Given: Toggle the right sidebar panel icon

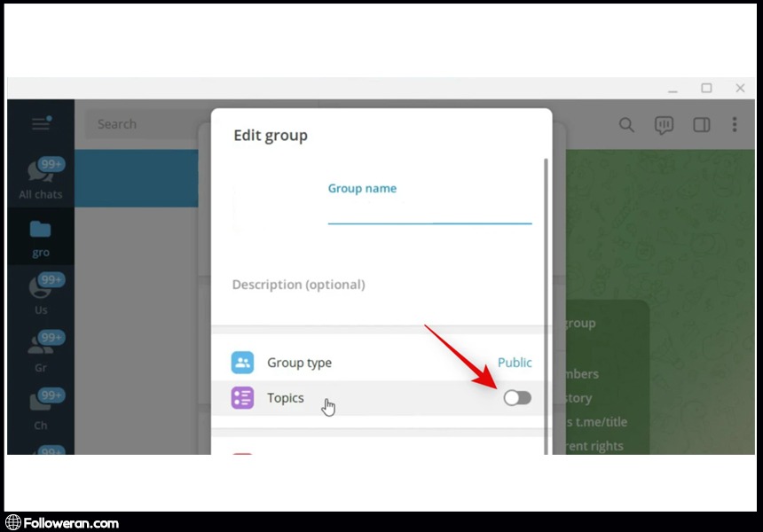Looking at the screenshot, I should coord(701,125).
